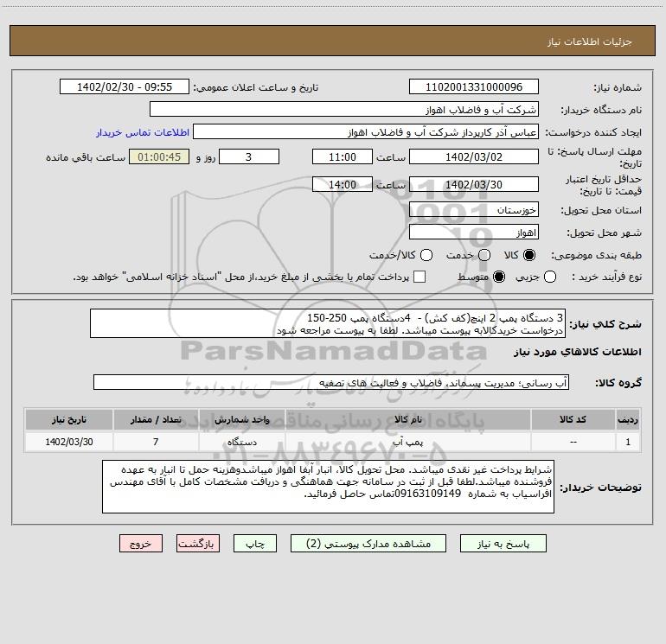Open مشاهده مدارک پیوستی (2) attachments
Image resolution: width=666 pixels, height=644 pixels.
pos(368,544)
